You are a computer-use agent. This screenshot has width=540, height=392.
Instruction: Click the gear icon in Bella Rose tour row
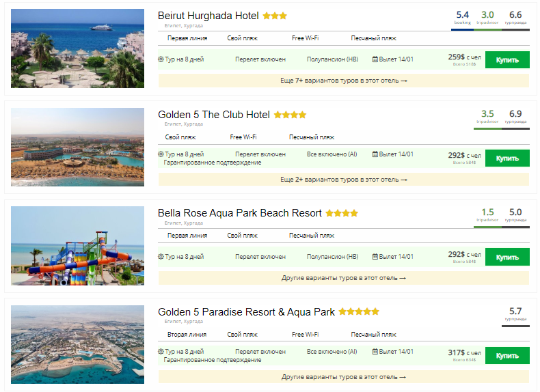point(161,257)
